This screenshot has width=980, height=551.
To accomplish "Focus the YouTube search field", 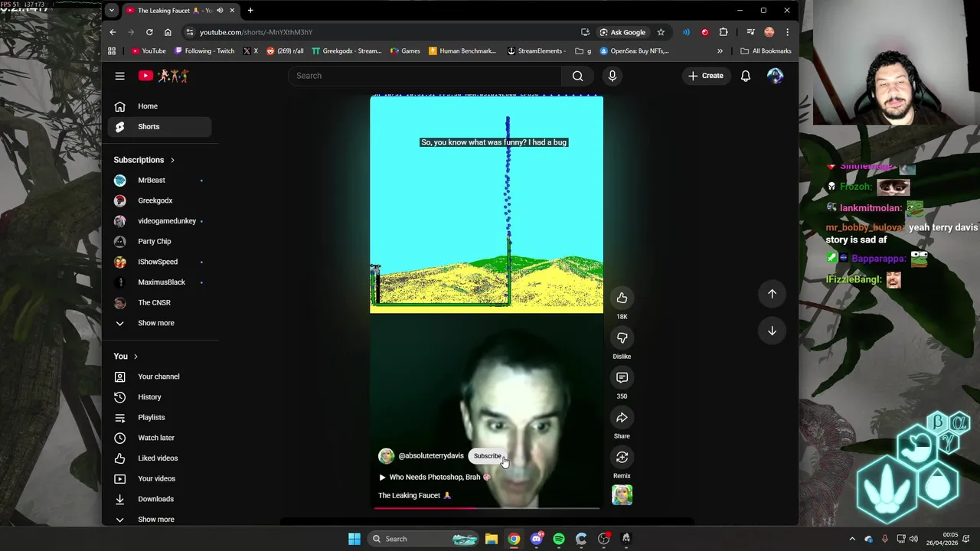I will pyautogui.click(x=425, y=76).
